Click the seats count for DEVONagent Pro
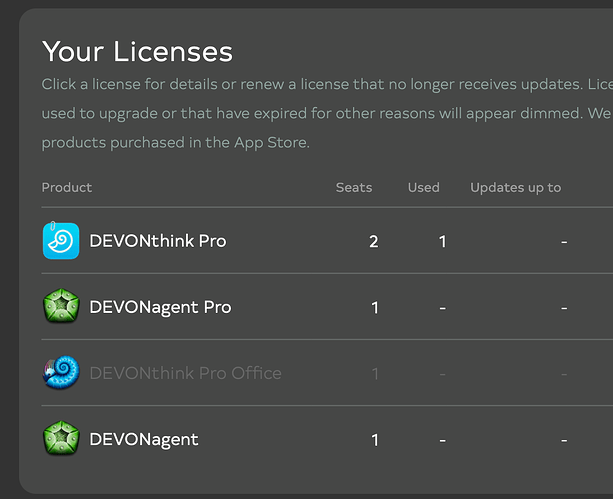 (x=375, y=308)
